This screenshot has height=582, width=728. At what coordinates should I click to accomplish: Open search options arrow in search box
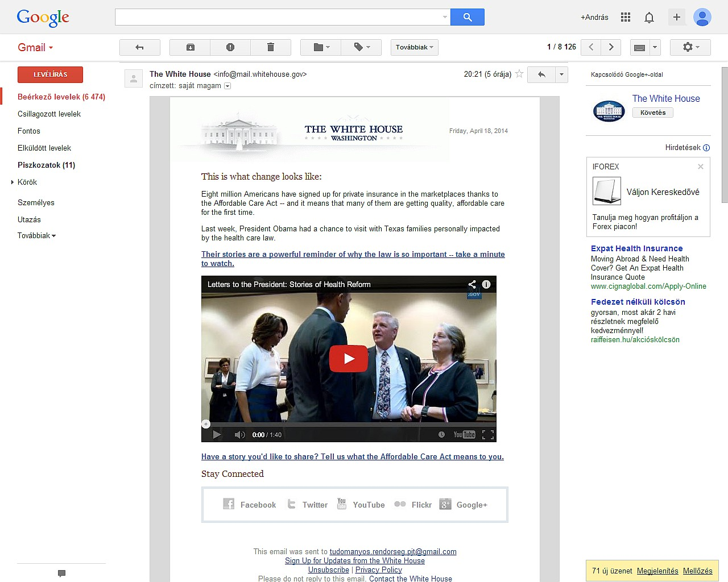click(445, 17)
